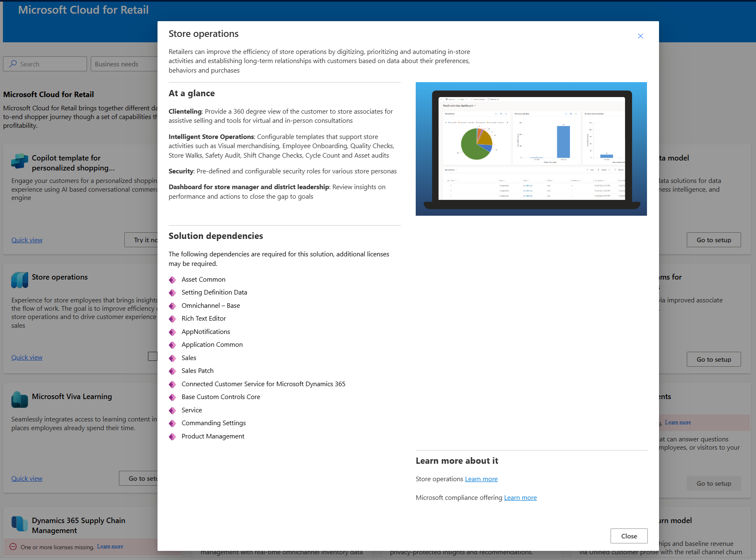Click Go to setup on data model card
The width and height of the screenshot is (756, 560).
coord(714,240)
